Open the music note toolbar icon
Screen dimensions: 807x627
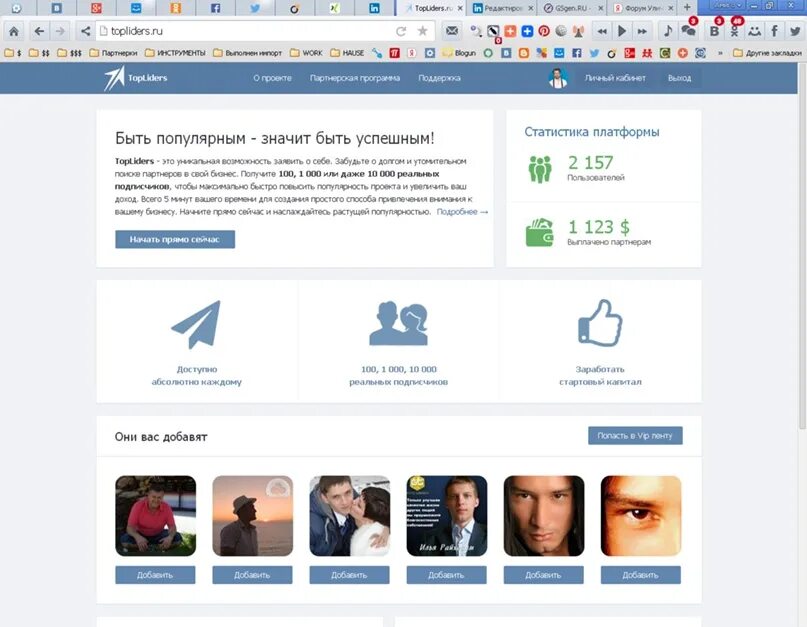click(668, 31)
